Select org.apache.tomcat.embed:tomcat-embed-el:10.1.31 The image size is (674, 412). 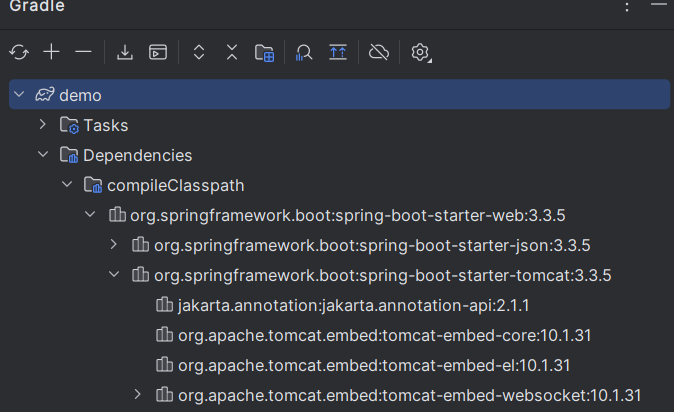(374, 366)
